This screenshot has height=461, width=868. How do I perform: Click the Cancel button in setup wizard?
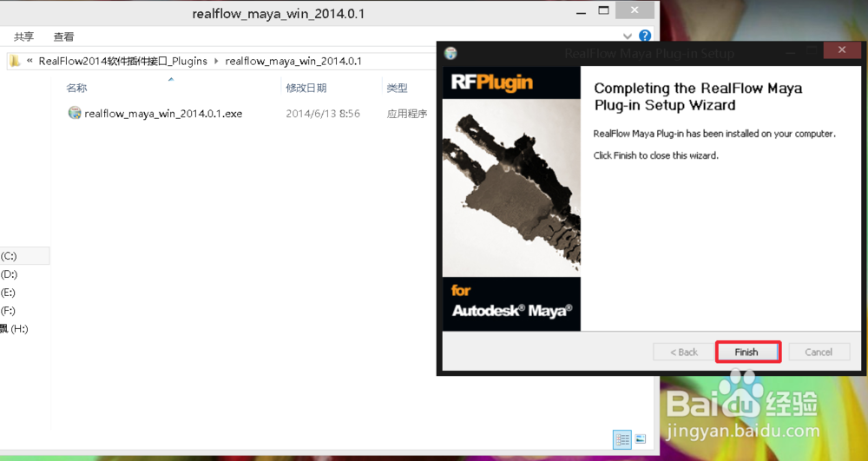819,352
